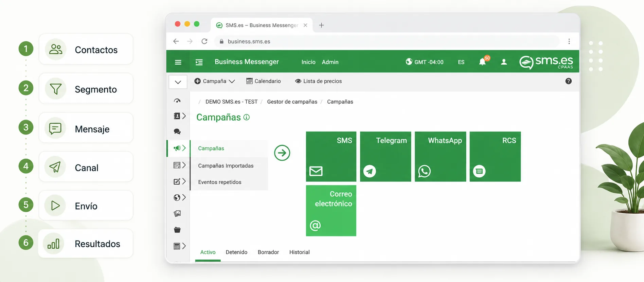Open browser three-dot menu
The height and width of the screenshot is (282, 644).
(x=569, y=41)
